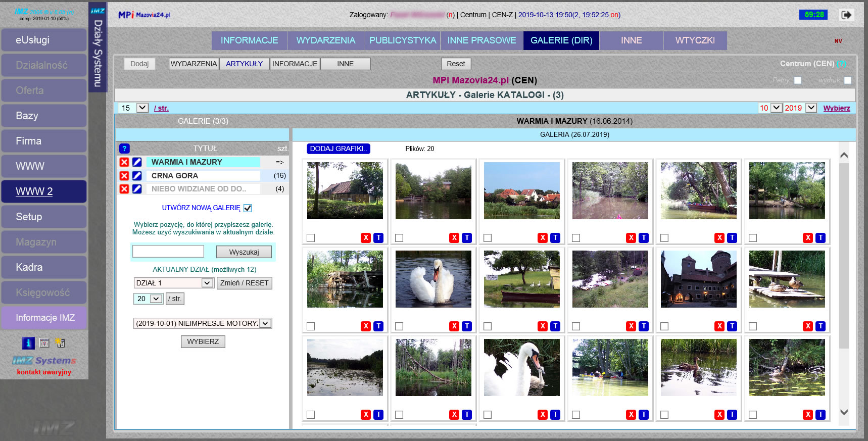The image size is (868, 441).
Task: Edit the WARMIA I MAZURY gallery
Action: (137, 162)
